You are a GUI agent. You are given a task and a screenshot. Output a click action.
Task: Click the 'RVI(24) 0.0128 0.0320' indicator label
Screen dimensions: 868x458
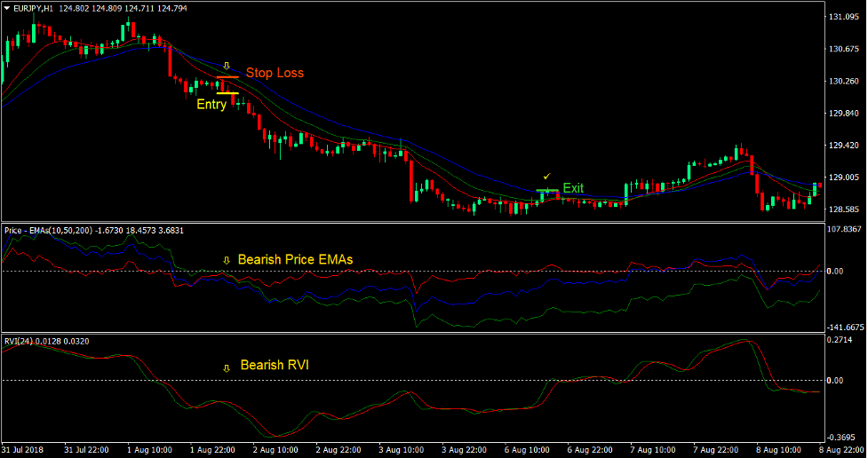(46, 342)
